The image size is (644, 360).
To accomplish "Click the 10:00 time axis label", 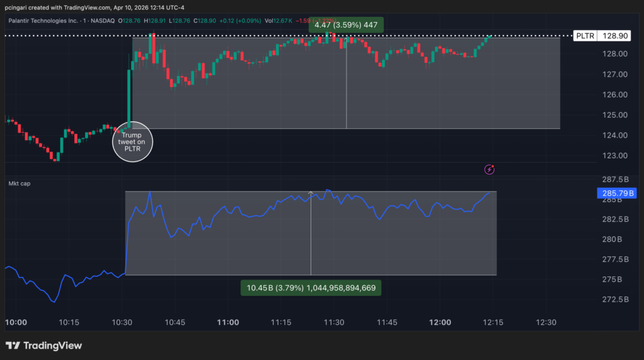I will pos(16,322).
